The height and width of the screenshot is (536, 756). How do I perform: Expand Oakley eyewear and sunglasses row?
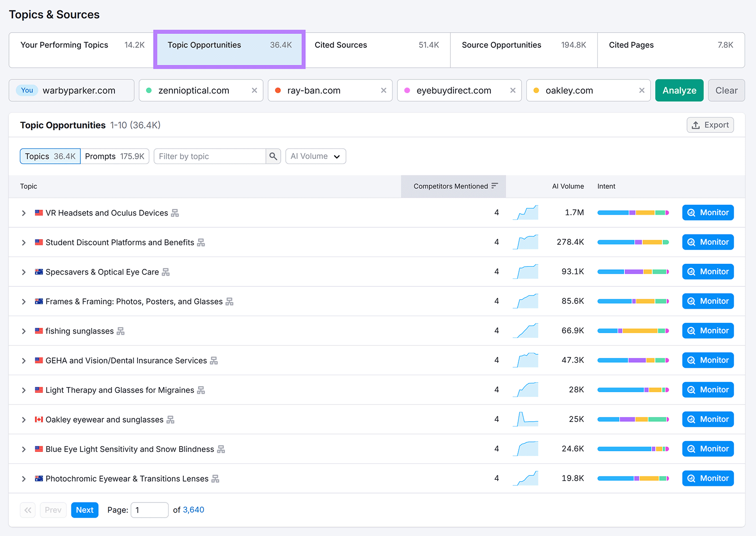(24, 420)
